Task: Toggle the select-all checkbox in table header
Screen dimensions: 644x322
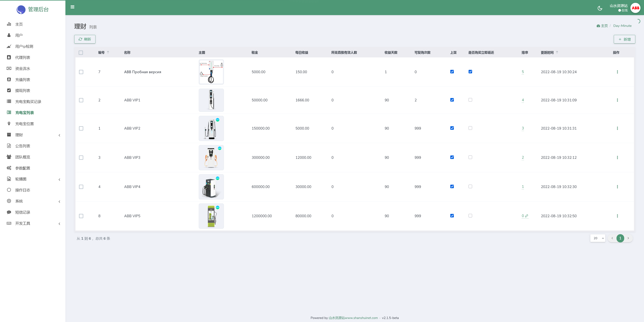Action: pyautogui.click(x=81, y=53)
